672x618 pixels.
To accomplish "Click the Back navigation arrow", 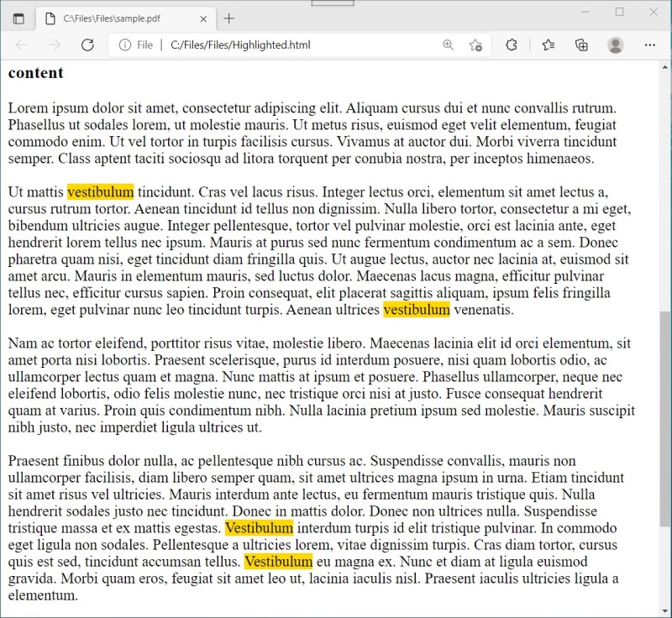I will coord(23,45).
